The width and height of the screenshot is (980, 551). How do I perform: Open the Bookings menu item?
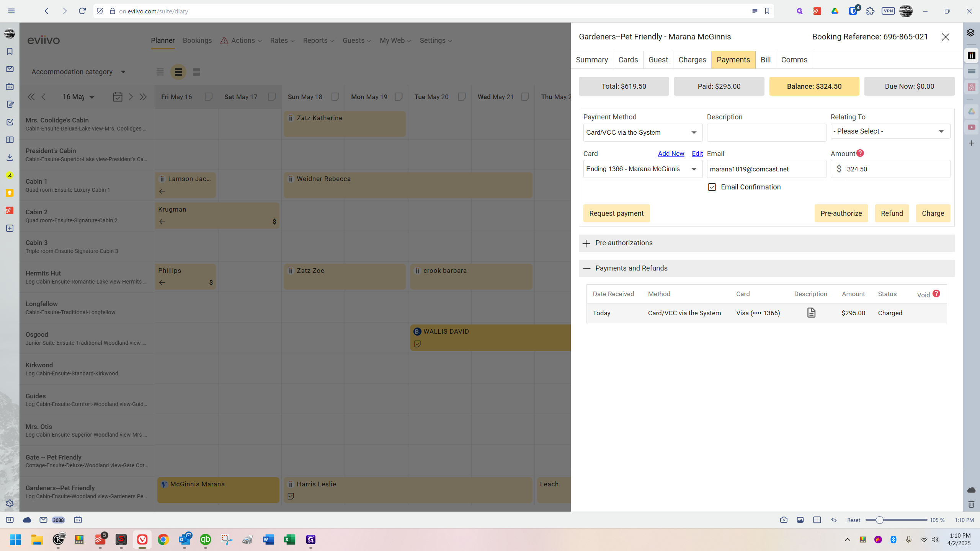tap(197, 41)
